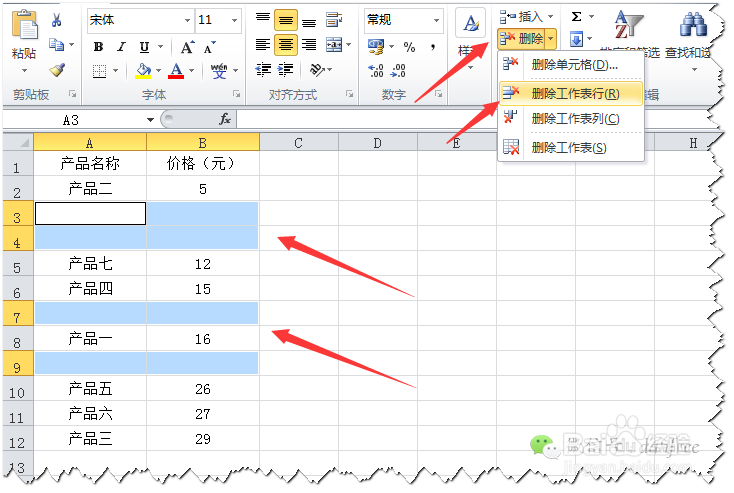
Task: Select cell with value 29
Action: [x=203, y=439]
